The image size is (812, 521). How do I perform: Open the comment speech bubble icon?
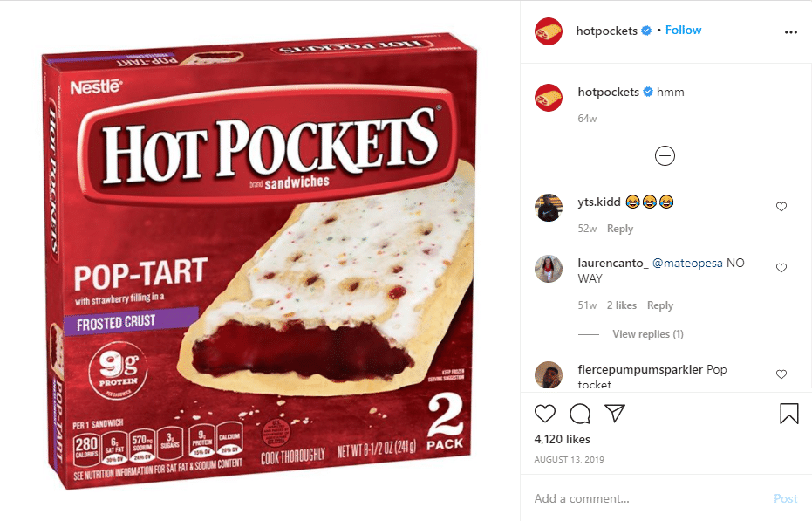tap(580, 414)
